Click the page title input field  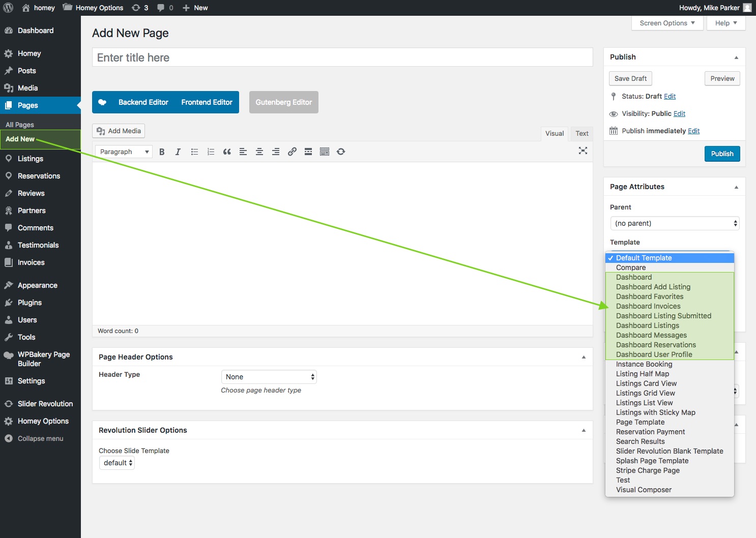click(342, 57)
